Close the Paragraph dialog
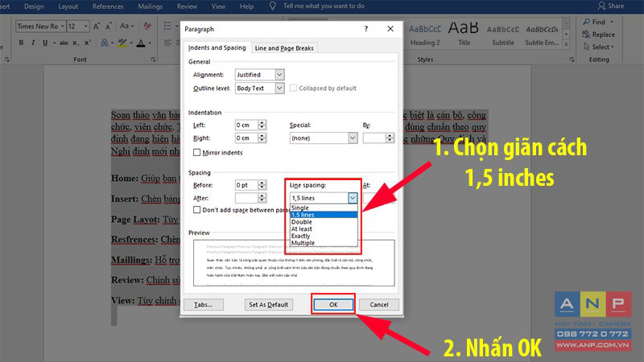 pos(390,29)
